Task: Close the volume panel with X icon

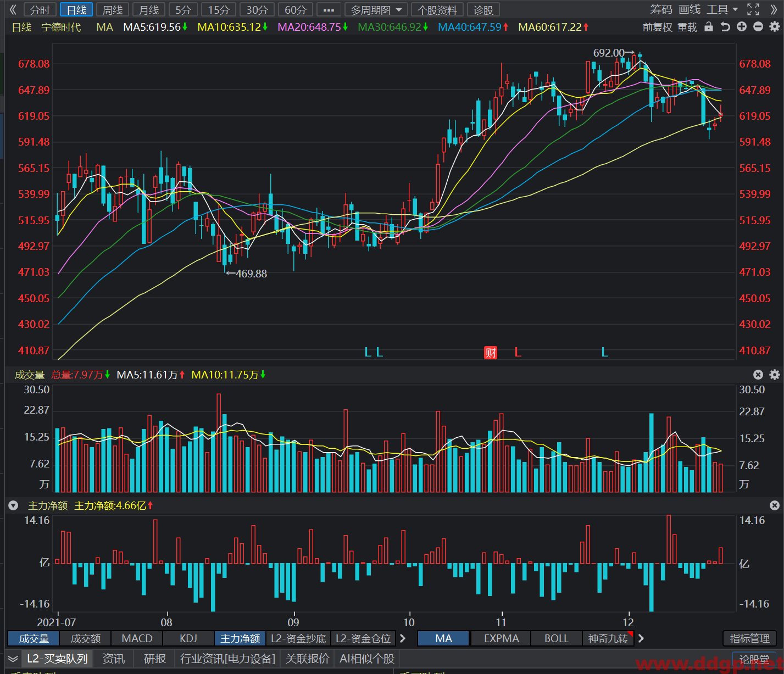Action: click(x=758, y=375)
